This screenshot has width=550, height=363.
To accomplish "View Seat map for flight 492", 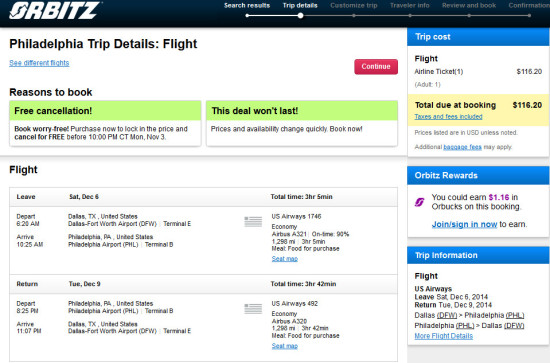I will (x=284, y=346).
